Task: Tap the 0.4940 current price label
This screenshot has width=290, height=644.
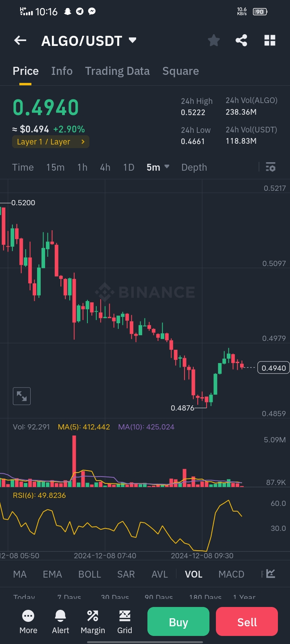Action: 273,367
